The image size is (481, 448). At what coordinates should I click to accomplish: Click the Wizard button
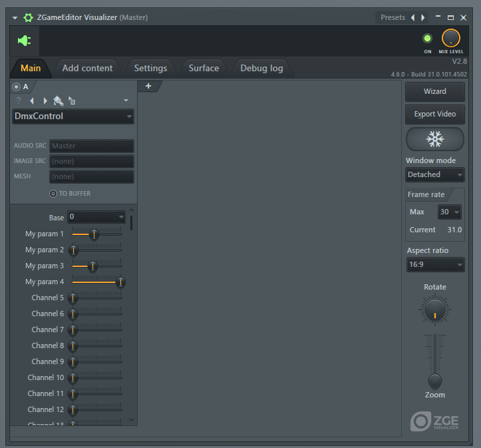point(434,91)
